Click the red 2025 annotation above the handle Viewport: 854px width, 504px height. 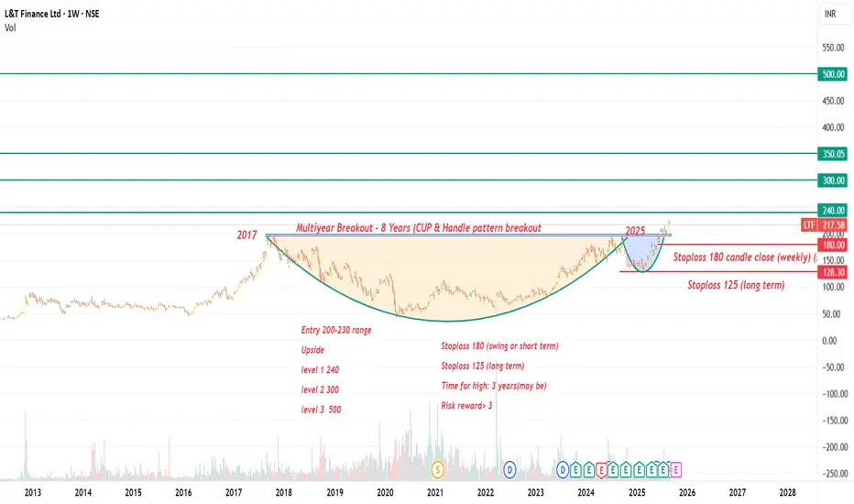point(635,231)
